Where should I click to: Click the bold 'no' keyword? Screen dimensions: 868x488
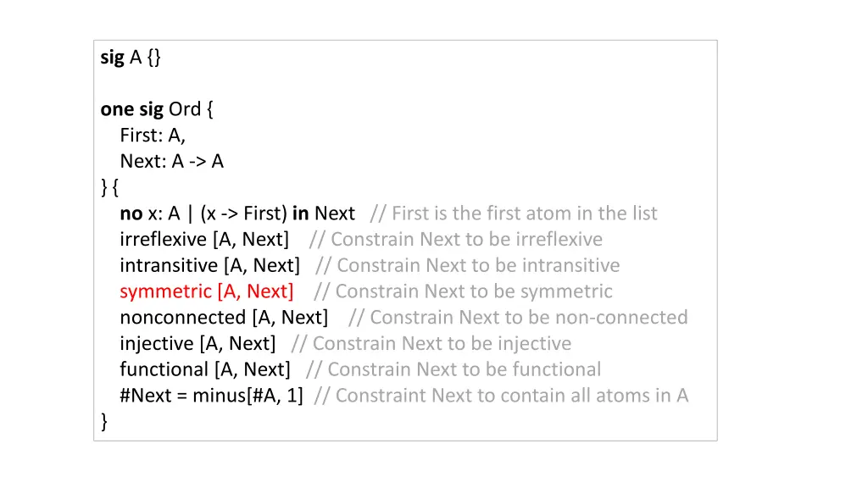click(x=131, y=213)
